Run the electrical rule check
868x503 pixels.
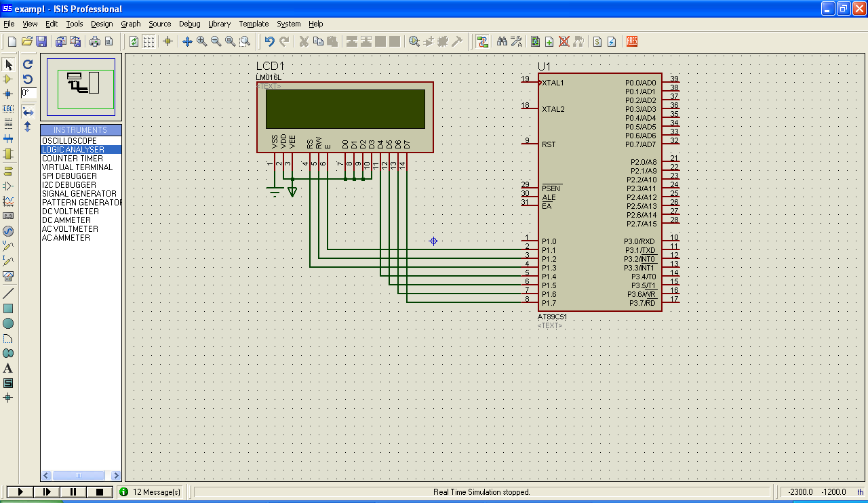[x=612, y=41]
